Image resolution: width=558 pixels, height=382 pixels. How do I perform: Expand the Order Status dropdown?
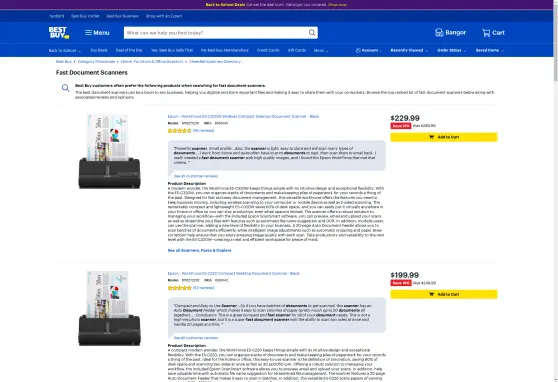point(451,50)
